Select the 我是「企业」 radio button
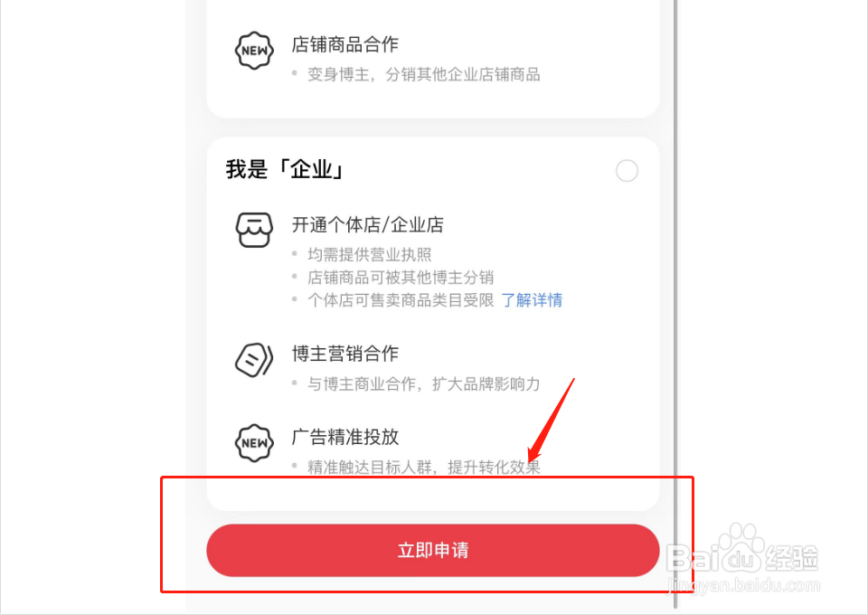Image resolution: width=868 pixels, height=615 pixels. click(627, 171)
